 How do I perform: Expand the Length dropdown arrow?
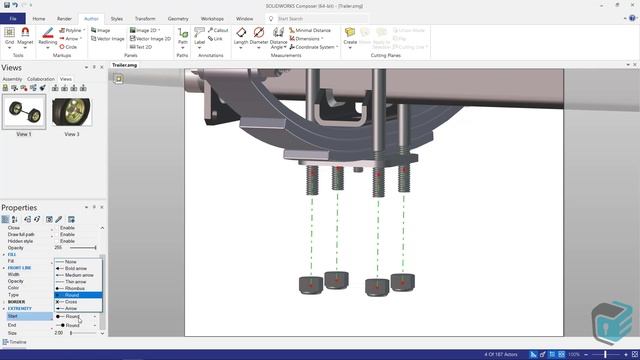[241, 48]
